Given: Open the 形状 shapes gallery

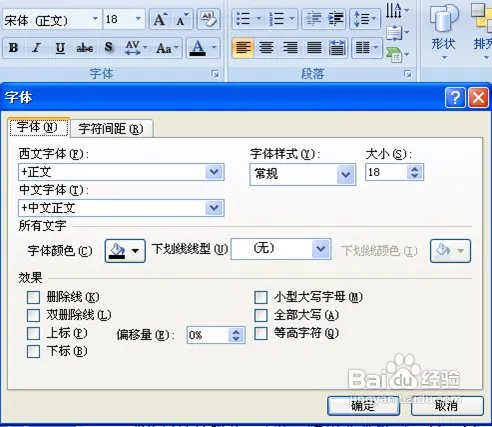Looking at the screenshot, I should pos(444,33).
